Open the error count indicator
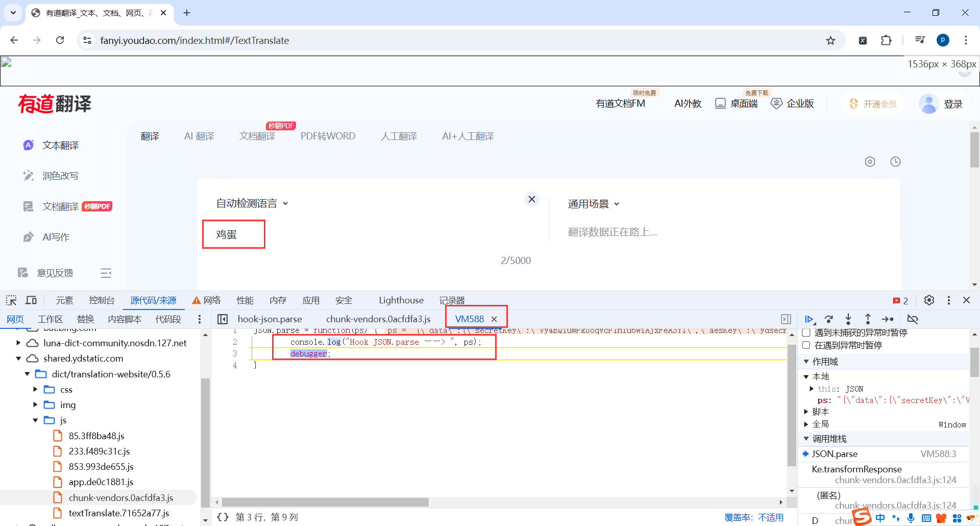 point(900,301)
